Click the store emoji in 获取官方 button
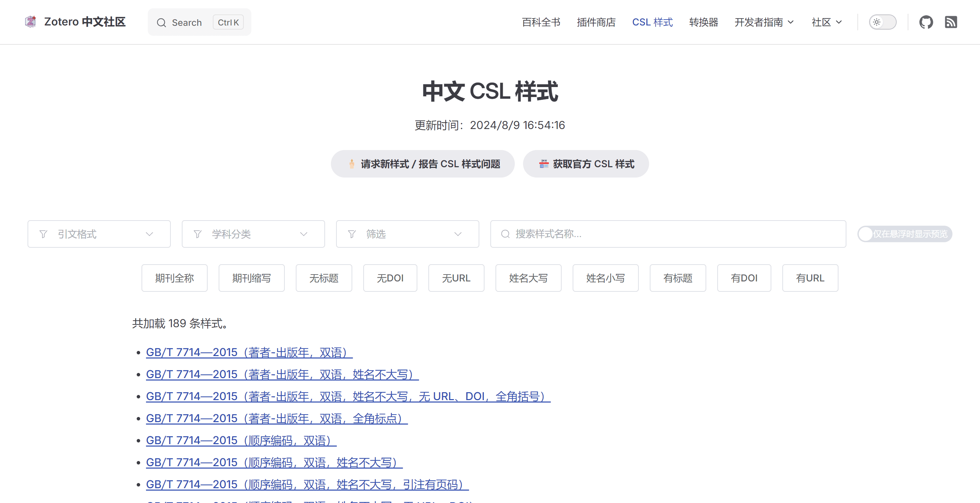980x503 pixels. pos(544,164)
